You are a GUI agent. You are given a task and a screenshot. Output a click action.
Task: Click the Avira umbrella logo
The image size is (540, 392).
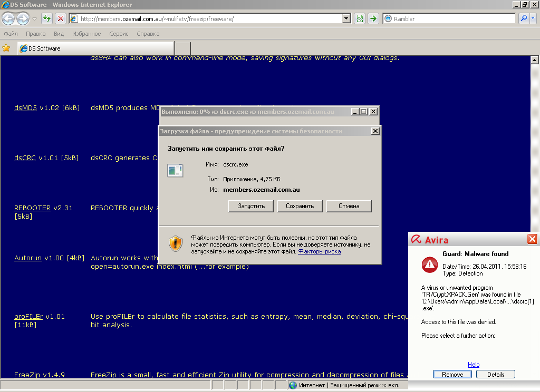point(417,239)
